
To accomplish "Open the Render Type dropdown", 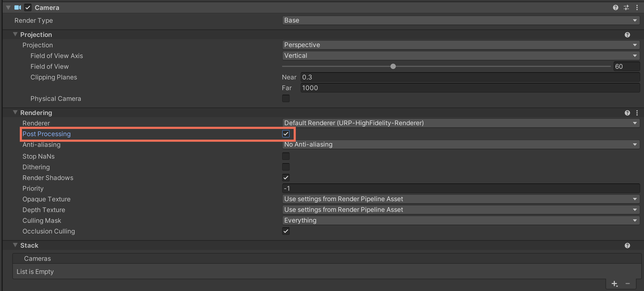I will (x=461, y=20).
